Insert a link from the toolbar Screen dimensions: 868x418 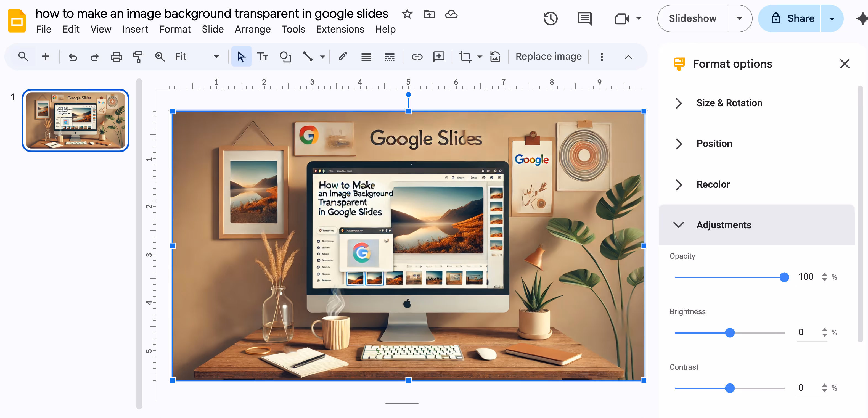[417, 56]
